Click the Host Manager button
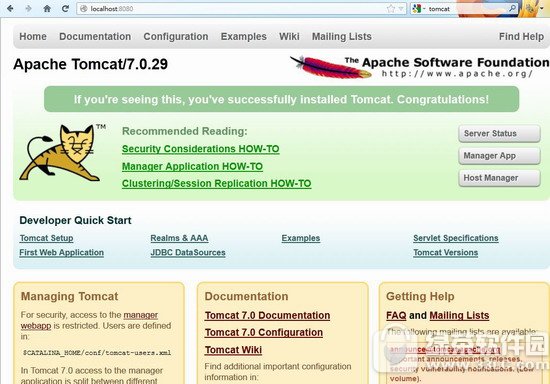Screen dimensions: 550x384 [x=499, y=178]
